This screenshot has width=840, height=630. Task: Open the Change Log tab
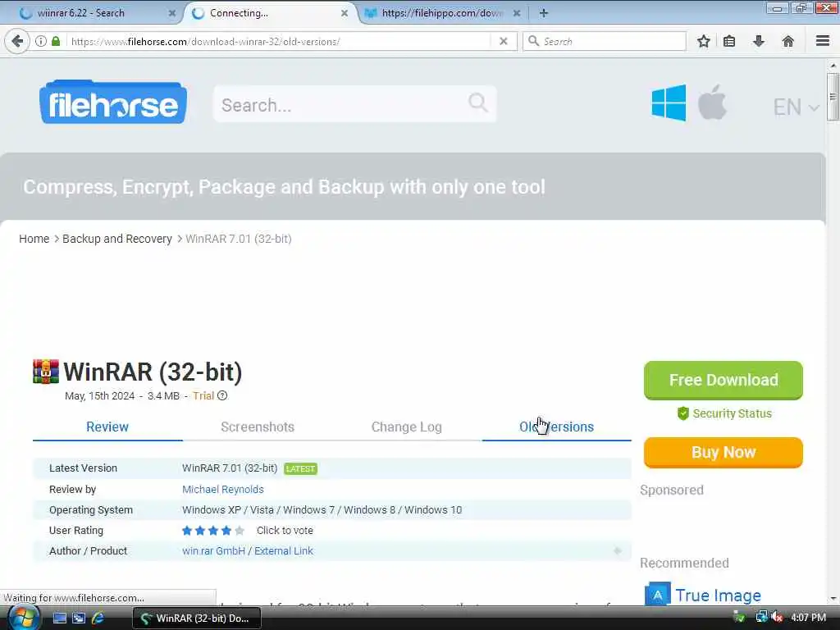[x=407, y=427]
